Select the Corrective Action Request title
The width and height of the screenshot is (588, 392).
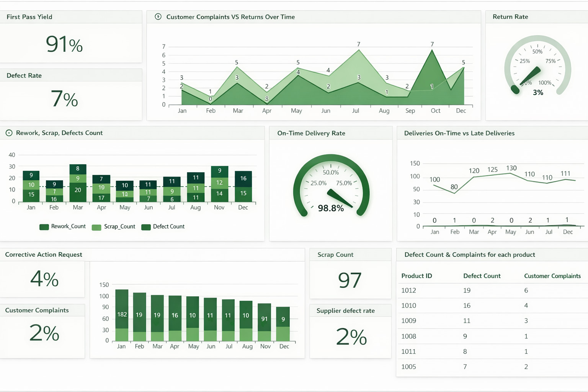44,255
